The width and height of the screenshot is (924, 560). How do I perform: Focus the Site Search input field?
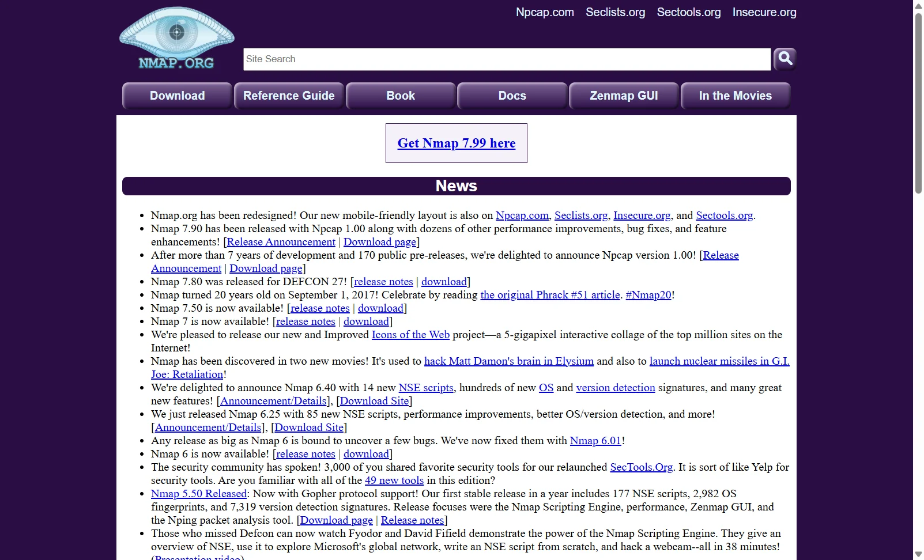pyautogui.click(x=507, y=59)
